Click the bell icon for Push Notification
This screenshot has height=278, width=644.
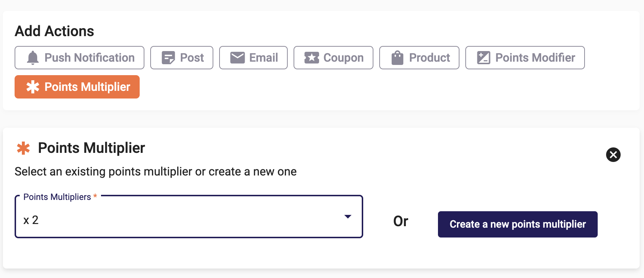click(x=33, y=58)
